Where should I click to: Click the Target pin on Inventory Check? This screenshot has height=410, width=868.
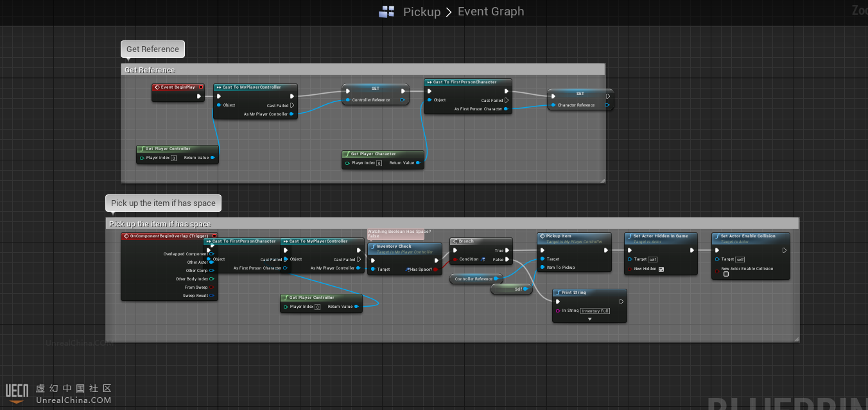374,269
